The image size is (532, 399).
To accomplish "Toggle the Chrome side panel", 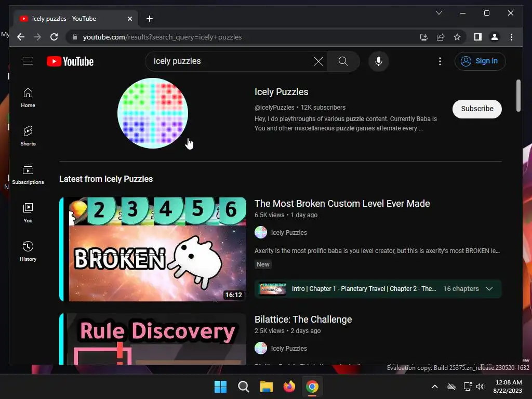I will pyautogui.click(x=478, y=37).
